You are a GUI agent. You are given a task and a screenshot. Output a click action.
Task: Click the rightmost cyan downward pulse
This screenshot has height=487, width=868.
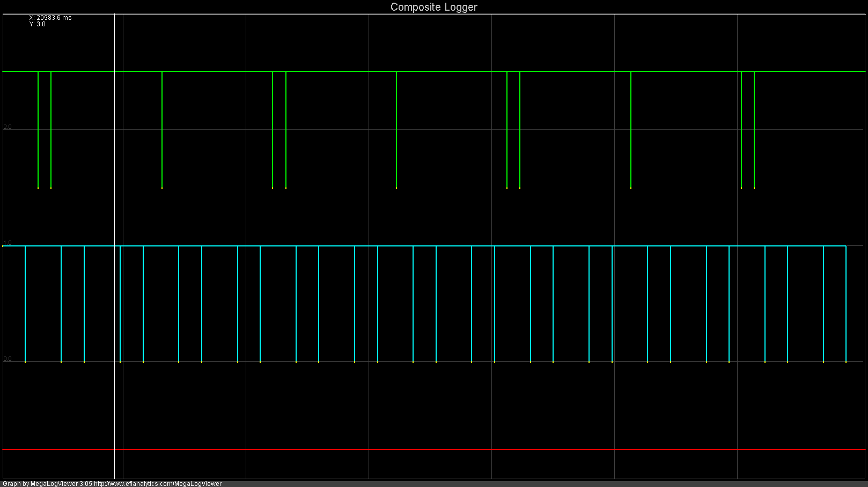[846, 303]
